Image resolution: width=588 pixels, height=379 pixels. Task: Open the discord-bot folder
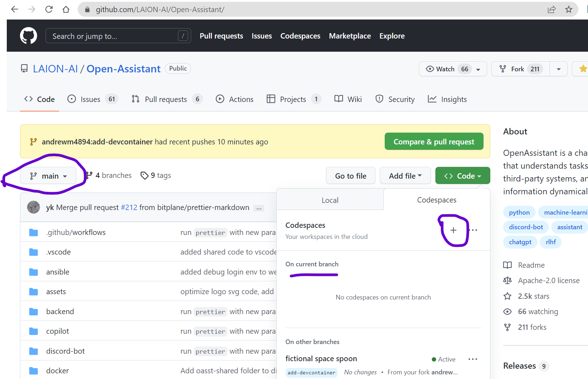click(66, 351)
